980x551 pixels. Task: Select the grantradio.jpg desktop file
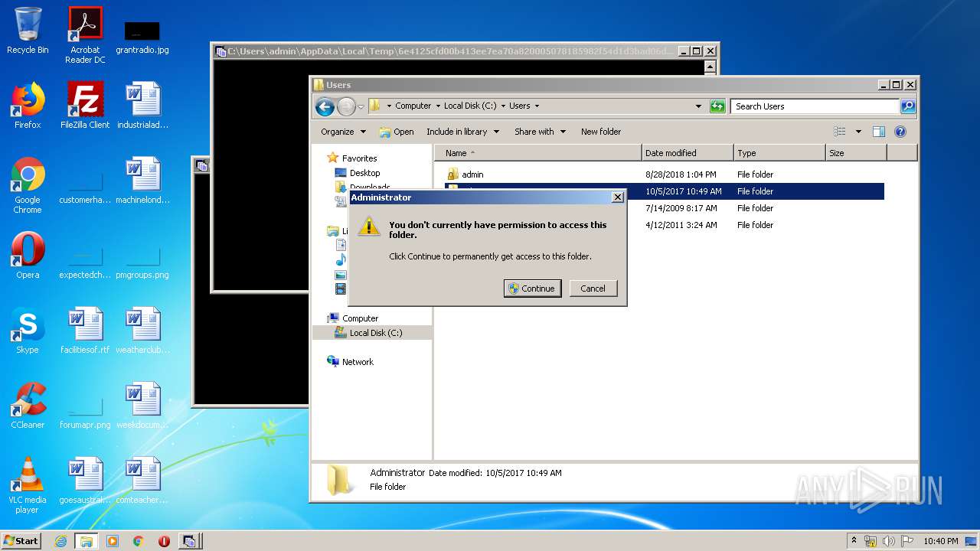pyautogui.click(x=142, y=37)
